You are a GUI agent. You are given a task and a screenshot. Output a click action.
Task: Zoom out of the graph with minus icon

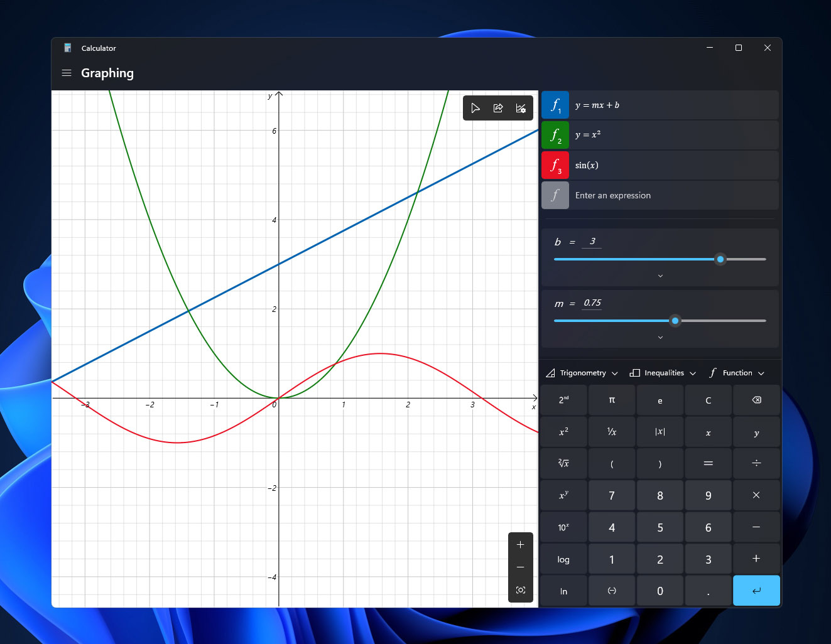[x=520, y=567]
